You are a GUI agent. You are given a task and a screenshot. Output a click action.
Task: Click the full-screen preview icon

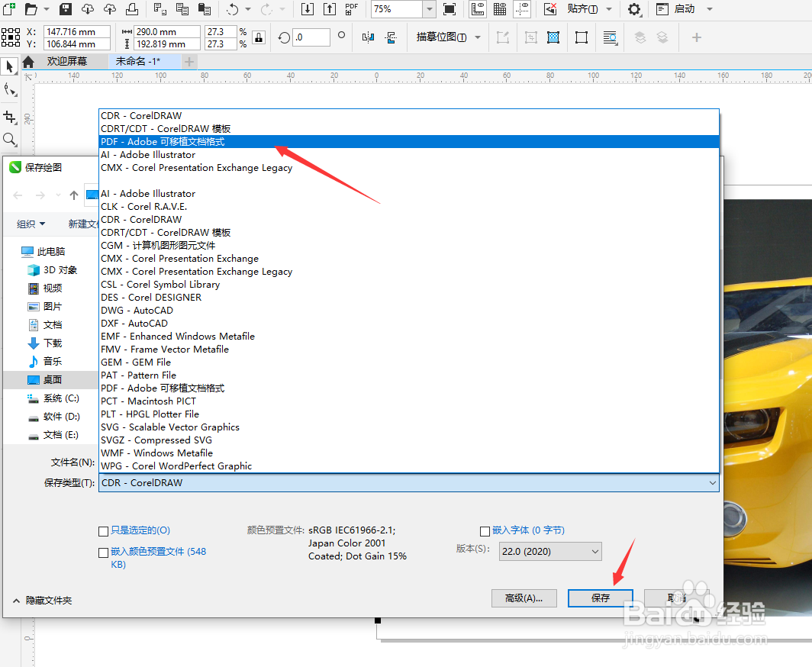[449, 9]
